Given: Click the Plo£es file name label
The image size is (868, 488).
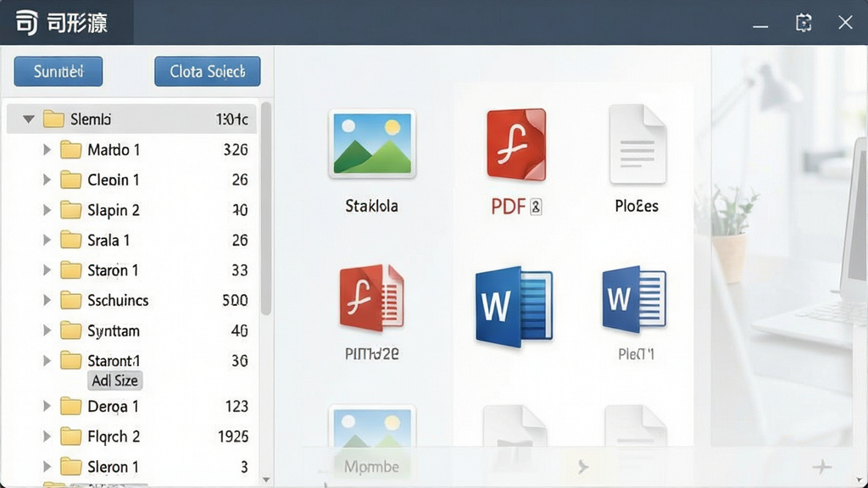Looking at the screenshot, I should click(x=637, y=207).
